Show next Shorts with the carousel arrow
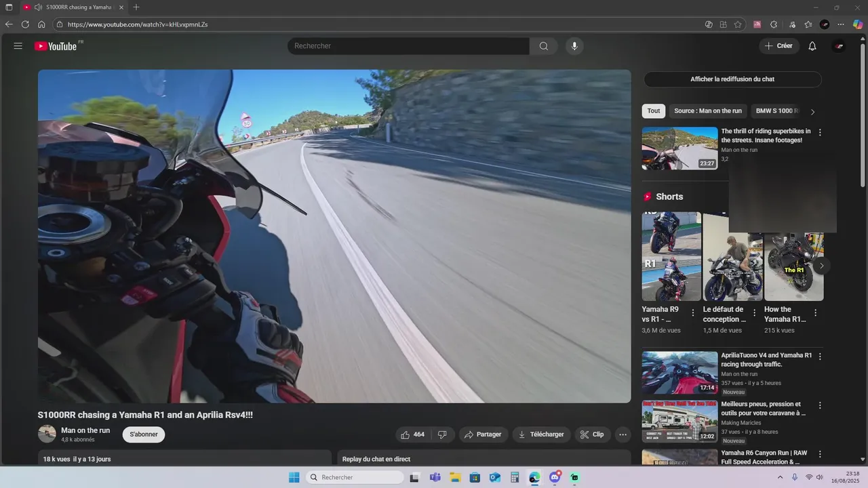This screenshot has width=868, height=488. tap(821, 266)
